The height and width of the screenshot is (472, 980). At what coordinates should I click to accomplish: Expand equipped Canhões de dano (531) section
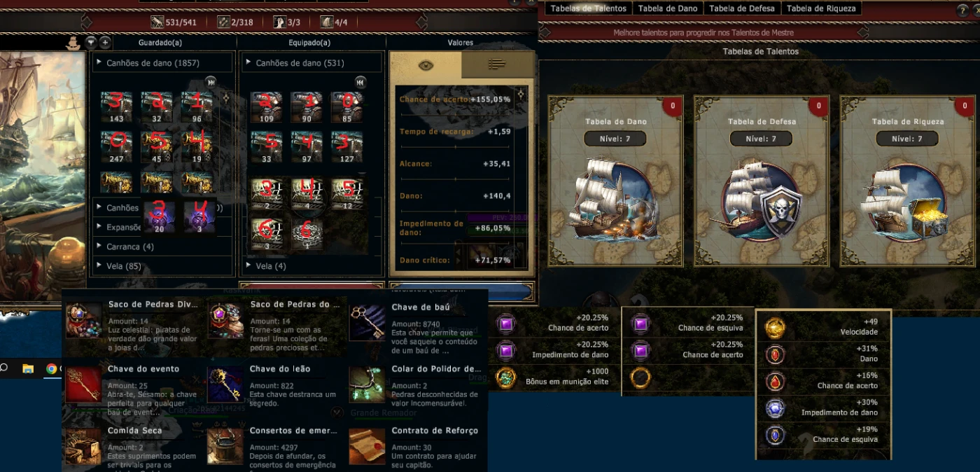click(x=311, y=62)
